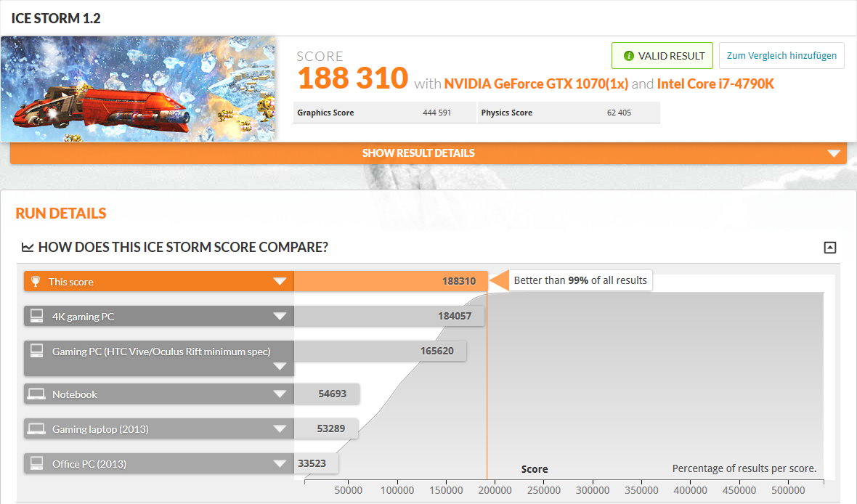The width and height of the screenshot is (857, 504).
Task: Click the 200000 axis label
Action: (495, 490)
